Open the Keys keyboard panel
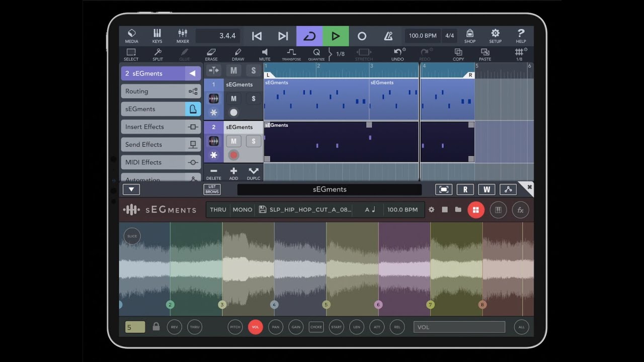 pos(157,36)
